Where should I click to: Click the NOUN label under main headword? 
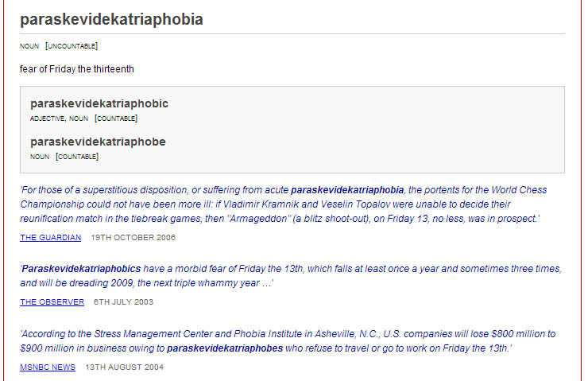(x=29, y=46)
